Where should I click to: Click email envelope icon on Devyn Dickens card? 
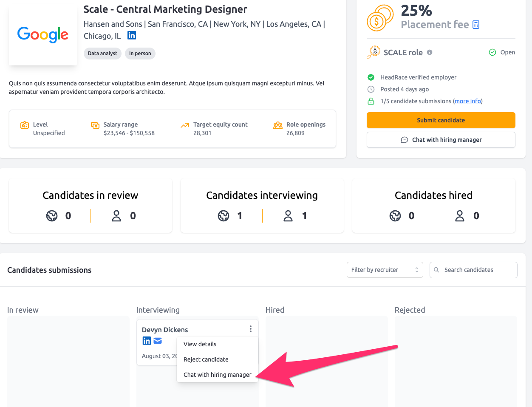pyautogui.click(x=158, y=341)
